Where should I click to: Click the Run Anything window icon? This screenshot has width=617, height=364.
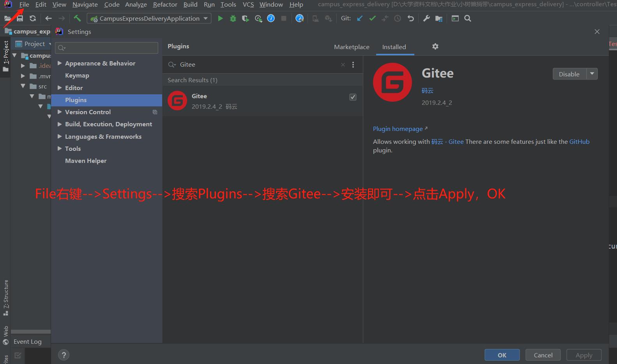point(455,18)
